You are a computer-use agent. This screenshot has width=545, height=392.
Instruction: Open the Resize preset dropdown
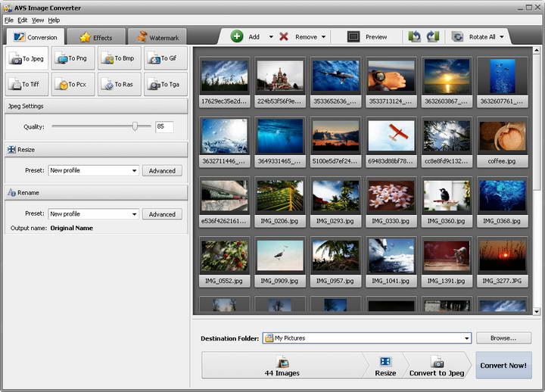point(134,171)
